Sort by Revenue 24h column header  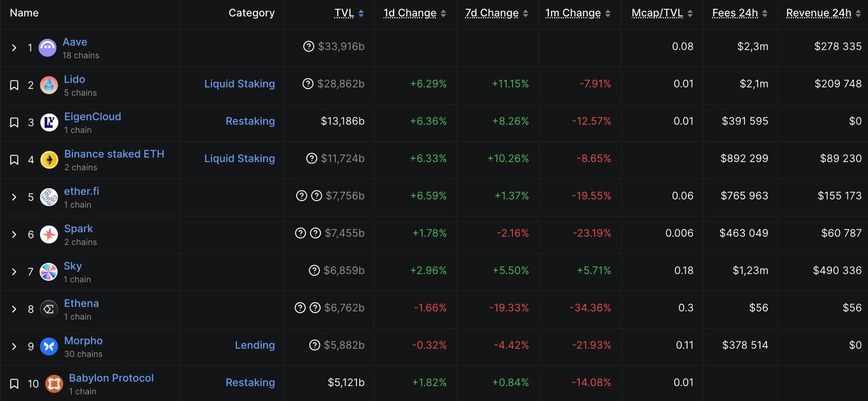coord(818,13)
